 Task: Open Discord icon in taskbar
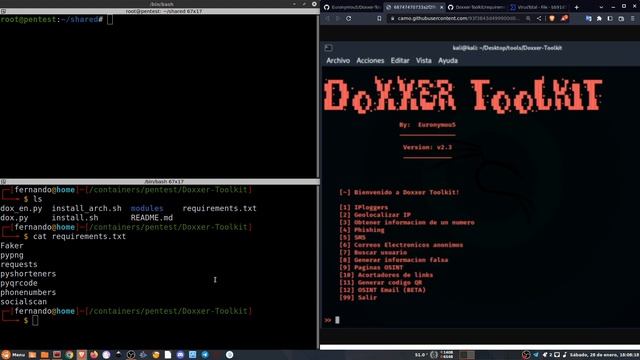coord(180,355)
